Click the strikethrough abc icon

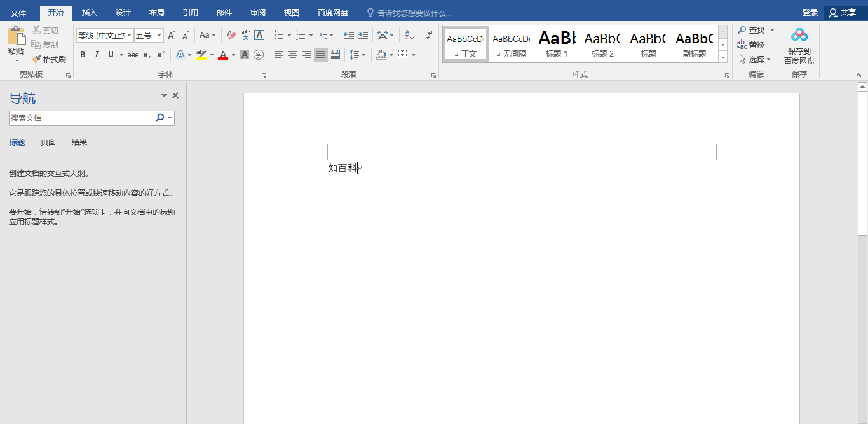[133, 55]
